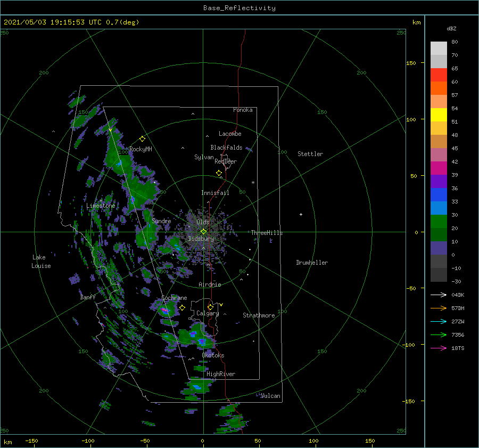This screenshot has height=448, width=479.
Task: Click the Banff label
Action: coord(88,297)
